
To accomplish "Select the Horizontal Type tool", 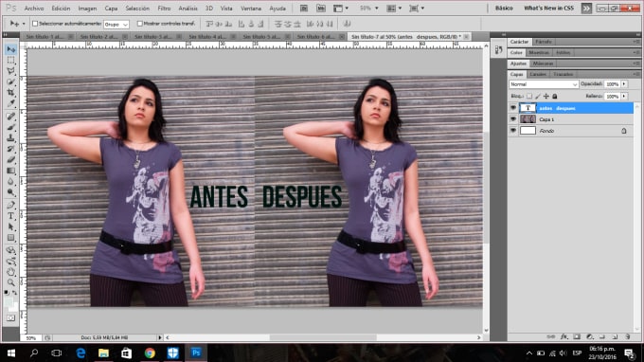I will [x=10, y=216].
